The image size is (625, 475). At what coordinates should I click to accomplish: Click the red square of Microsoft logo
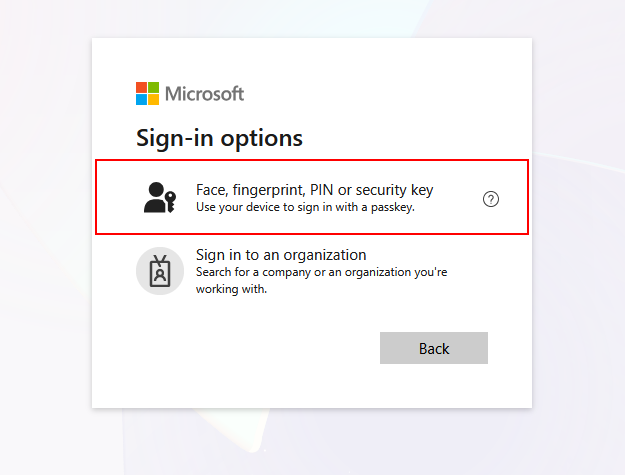[141, 88]
